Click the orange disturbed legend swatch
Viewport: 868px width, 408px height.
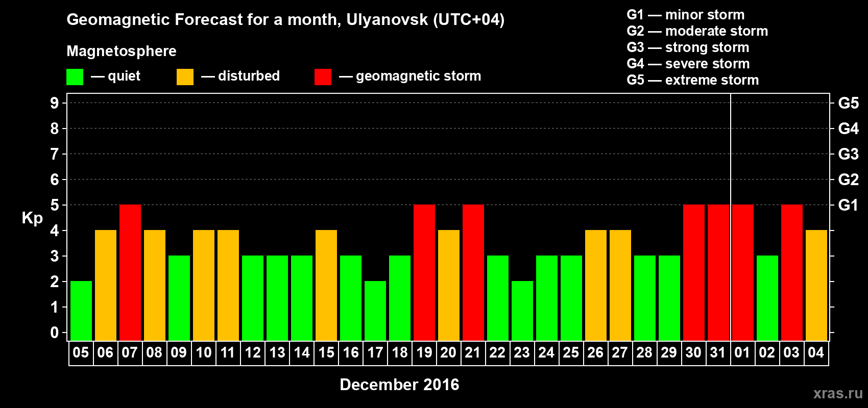point(185,77)
